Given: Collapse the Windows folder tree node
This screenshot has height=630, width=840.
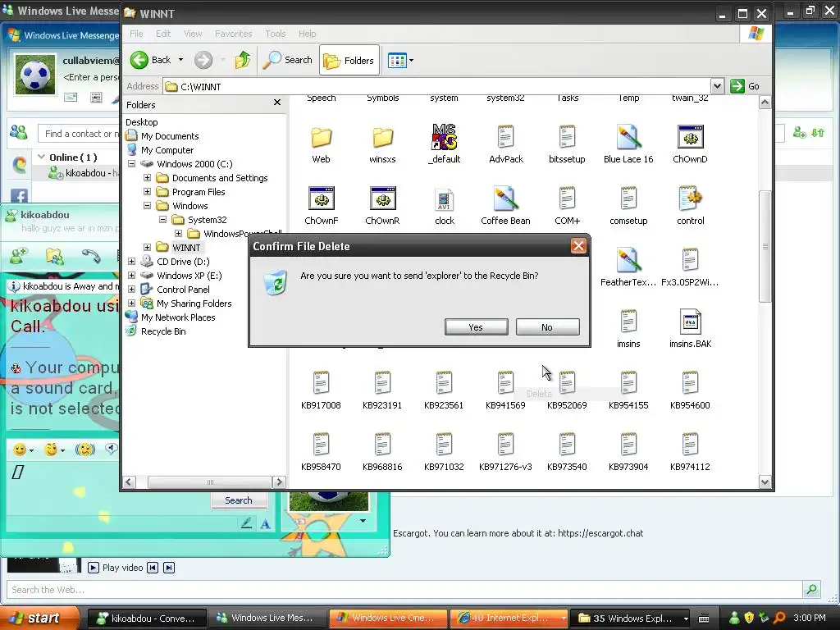Looking at the screenshot, I should point(148,206).
